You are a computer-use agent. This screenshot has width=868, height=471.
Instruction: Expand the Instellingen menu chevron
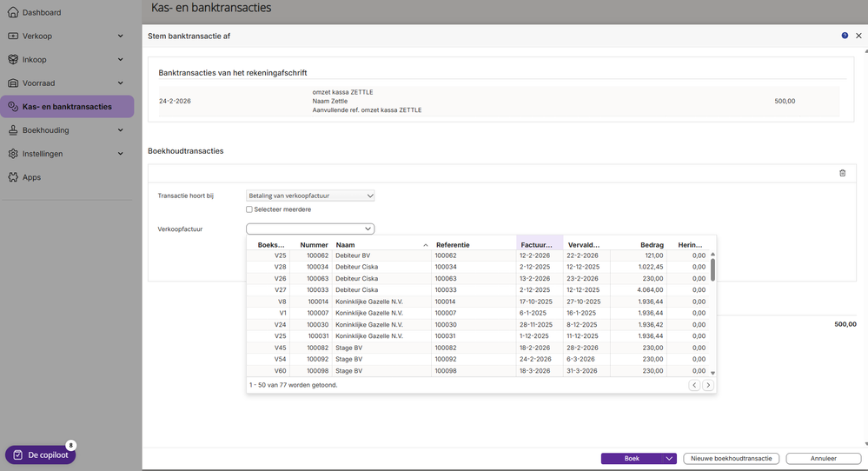tap(121, 153)
